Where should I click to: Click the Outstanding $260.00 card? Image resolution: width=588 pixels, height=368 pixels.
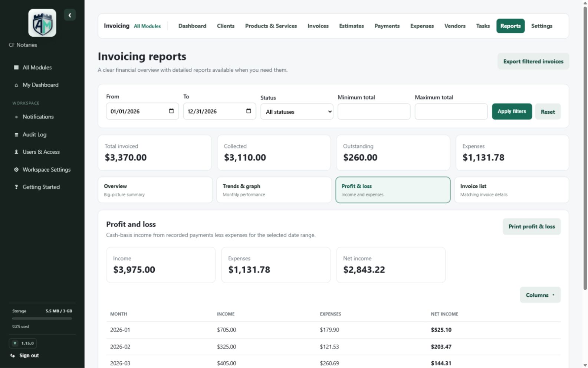(393, 153)
